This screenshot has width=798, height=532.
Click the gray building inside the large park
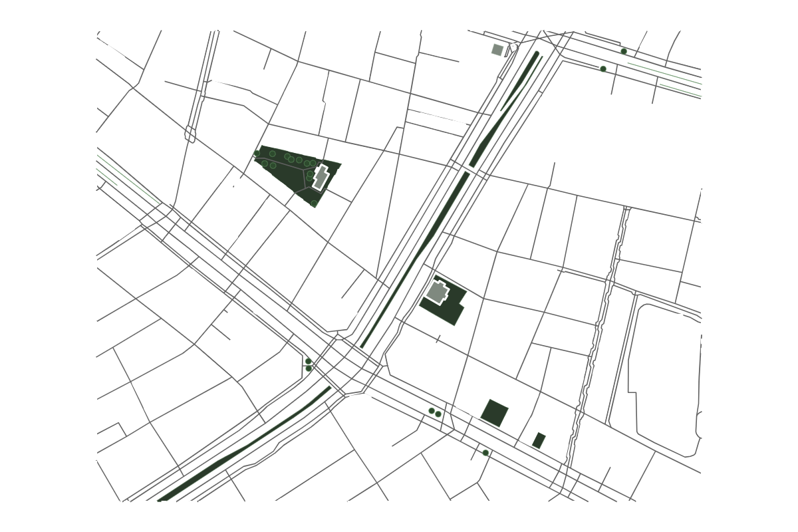pos(321,177)
